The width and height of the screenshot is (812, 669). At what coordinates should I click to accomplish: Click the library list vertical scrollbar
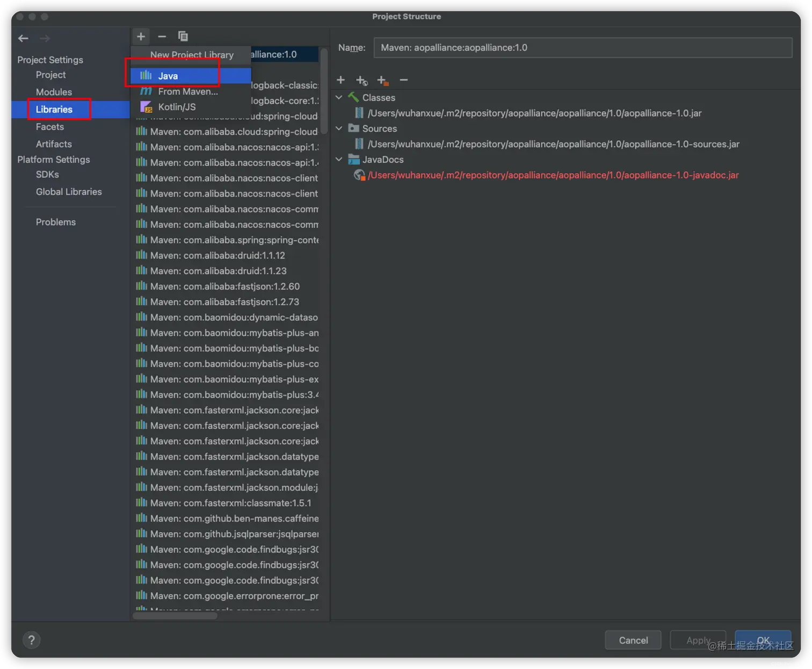point(324,91)
